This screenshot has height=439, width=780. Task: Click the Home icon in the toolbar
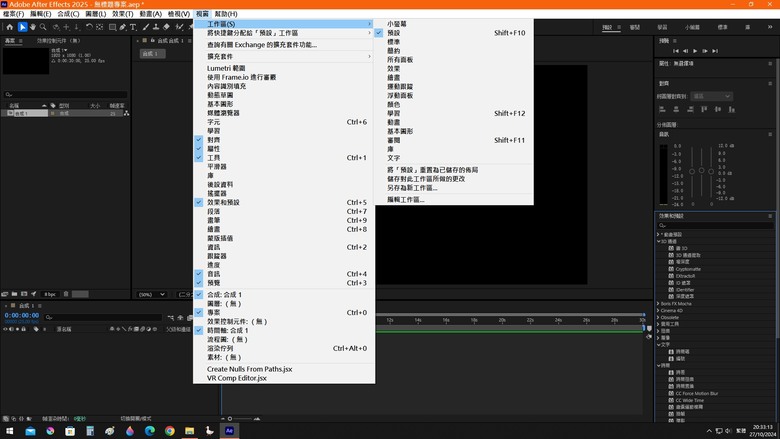coord(9,27)
